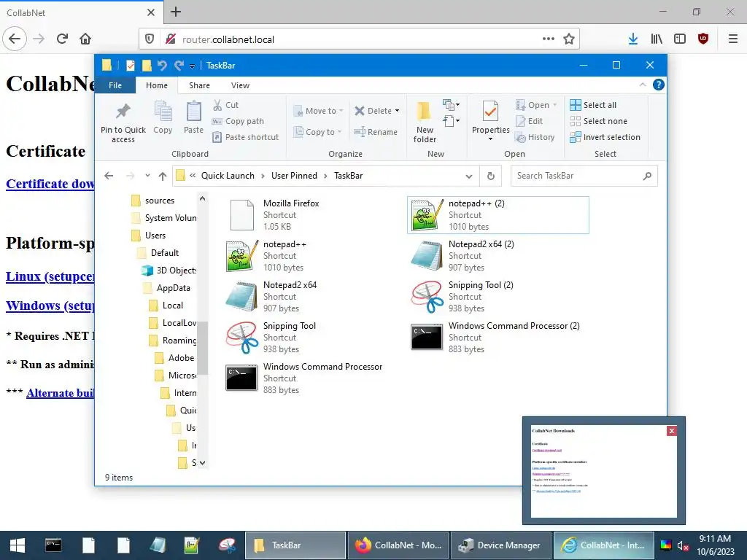Click the Windows Start button
The width and height of the screenshot is (747, 560).
(18, 545)
